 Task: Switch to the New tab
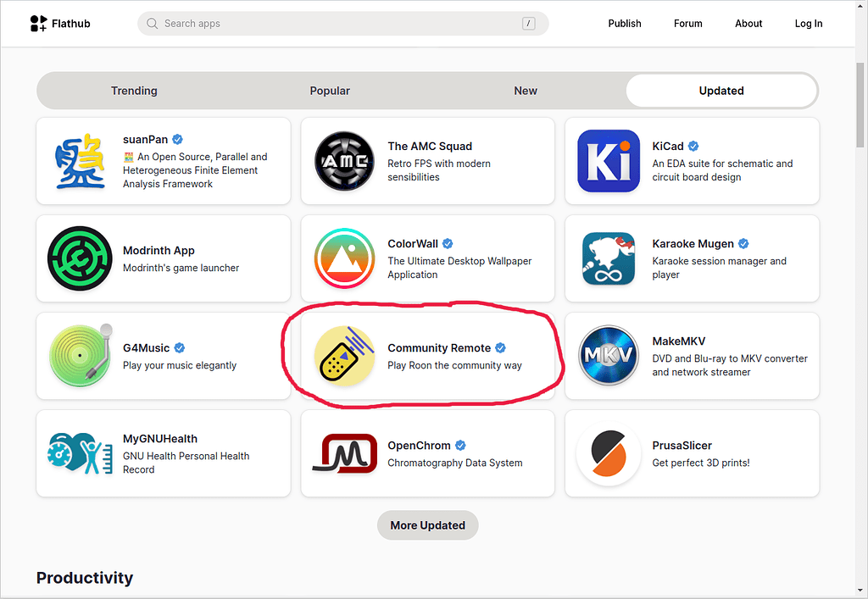[526, 91]
